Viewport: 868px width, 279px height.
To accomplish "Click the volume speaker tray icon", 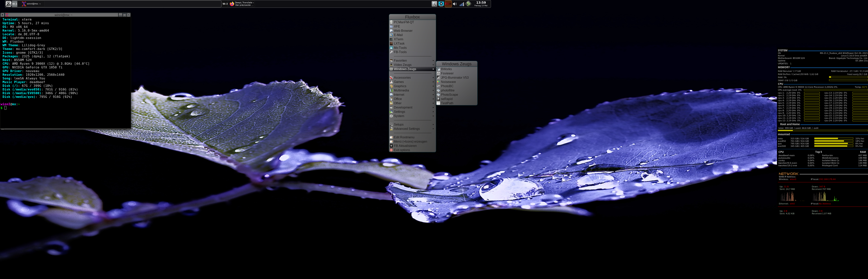I will pyautogui.click(x=455, y=4).
